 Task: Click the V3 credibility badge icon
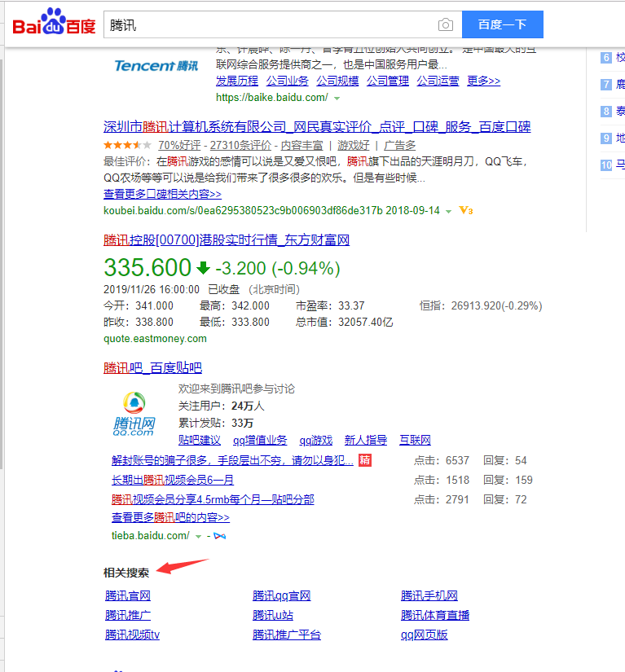click(x=465, y=210)
